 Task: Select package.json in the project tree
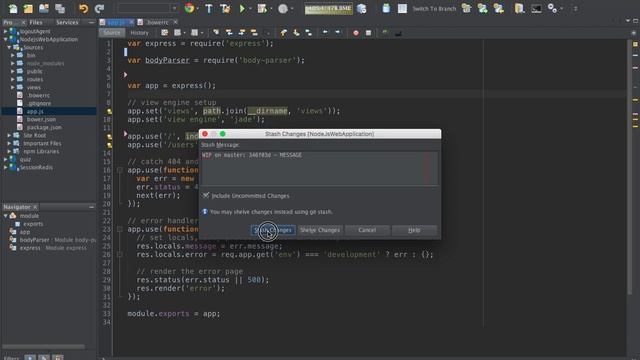(44, 127)
